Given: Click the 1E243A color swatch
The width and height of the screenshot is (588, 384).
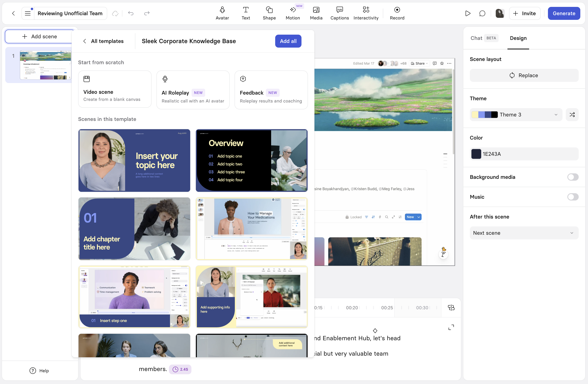Looking at the screenshot, I should (x=476, y=154).
